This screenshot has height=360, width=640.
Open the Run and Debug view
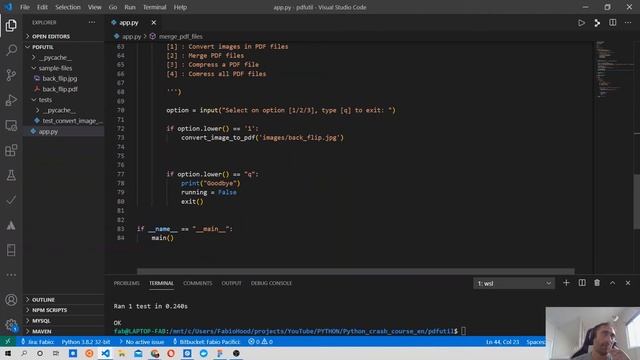[11, 100]
